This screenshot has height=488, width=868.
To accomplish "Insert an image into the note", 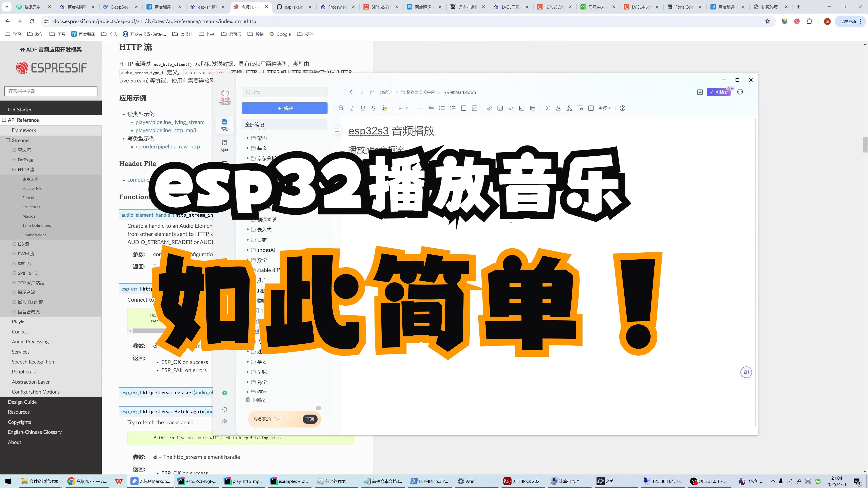I will 500,108.
